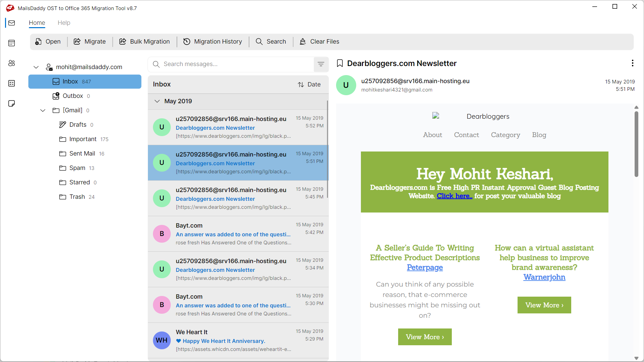Switch to the Home tab

point(37,23)
